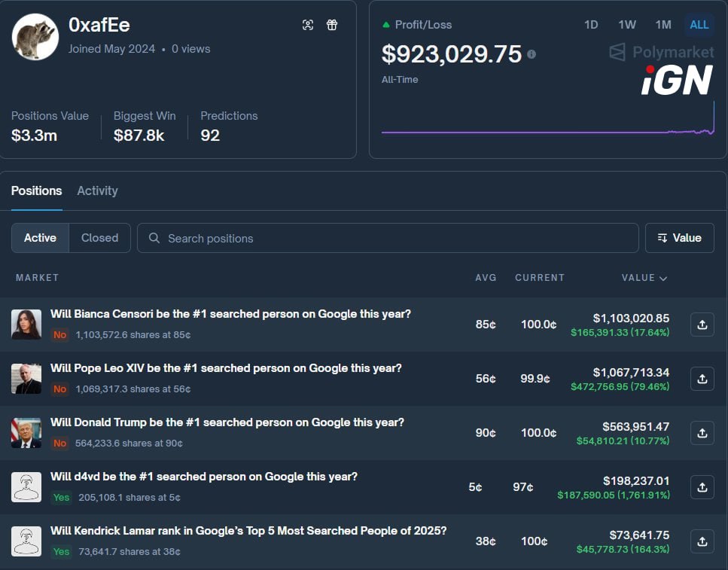The image size is (728, 570).
Task: Switch to Closed positions filter
Action: click(x=99, y=238)
